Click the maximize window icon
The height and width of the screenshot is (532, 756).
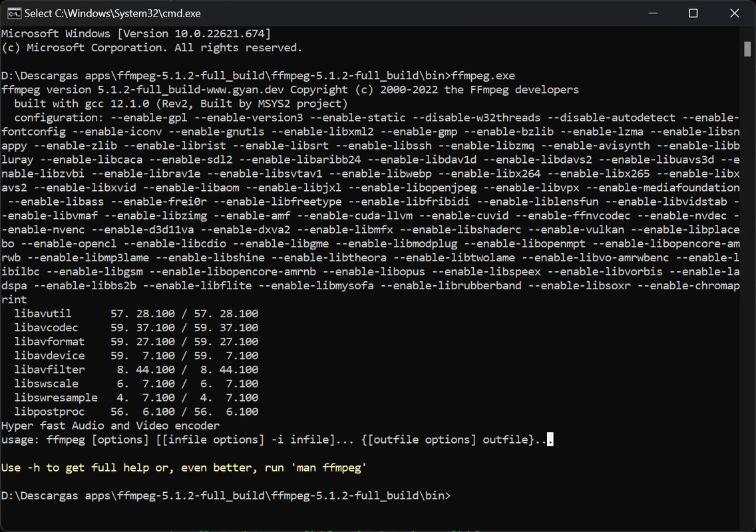[x=692, y=13]
